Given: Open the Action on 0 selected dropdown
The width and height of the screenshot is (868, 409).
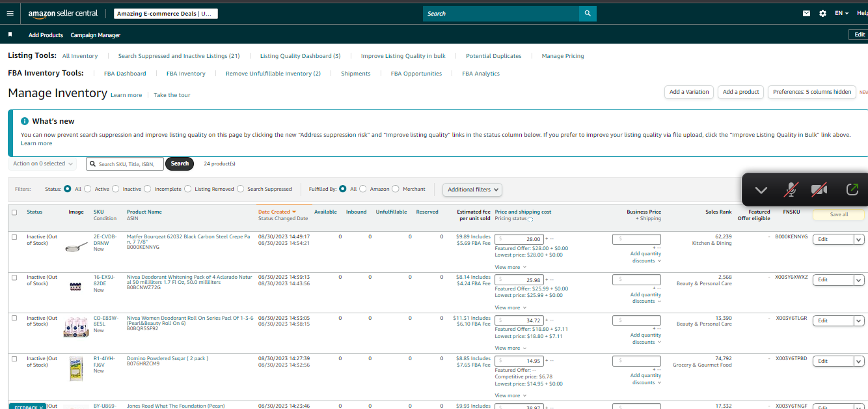Looking at the screenshot, I should pos(43,163).
